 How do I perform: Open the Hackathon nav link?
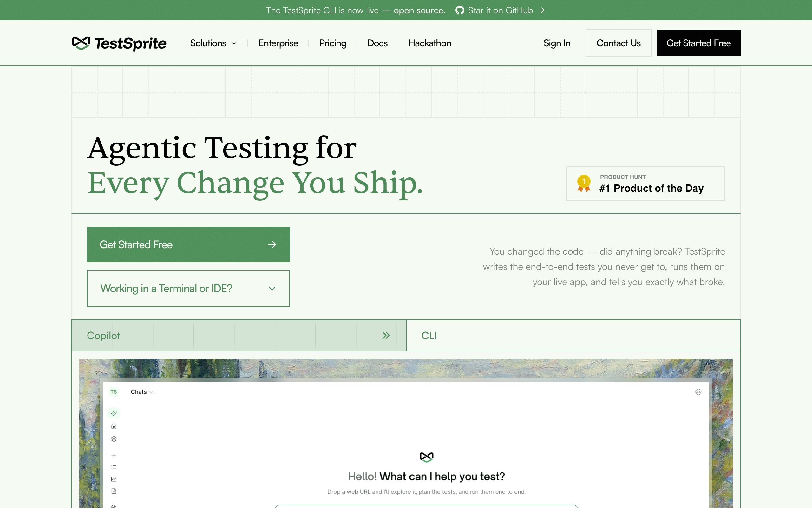430,43
